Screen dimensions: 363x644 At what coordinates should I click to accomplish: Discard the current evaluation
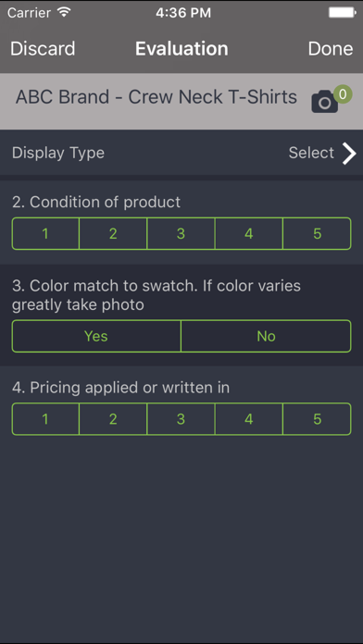[43, 48]
